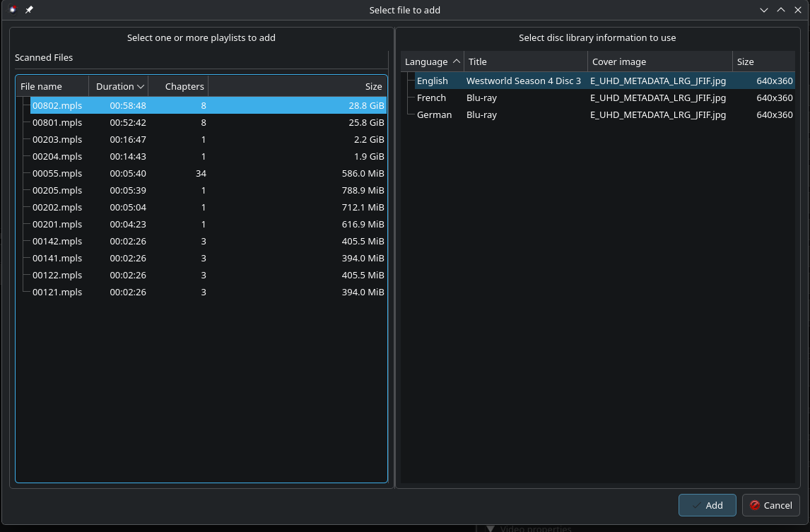Click the Language column sort arrow
The width and height of the screenshot is (810, 532).
456,62
